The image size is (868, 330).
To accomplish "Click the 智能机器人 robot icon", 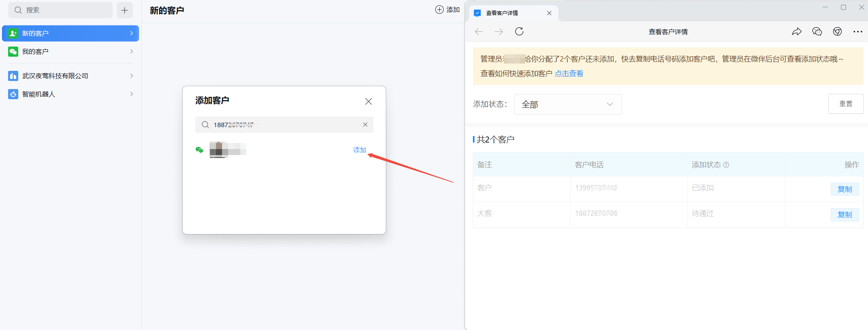I will click(13, 94).
